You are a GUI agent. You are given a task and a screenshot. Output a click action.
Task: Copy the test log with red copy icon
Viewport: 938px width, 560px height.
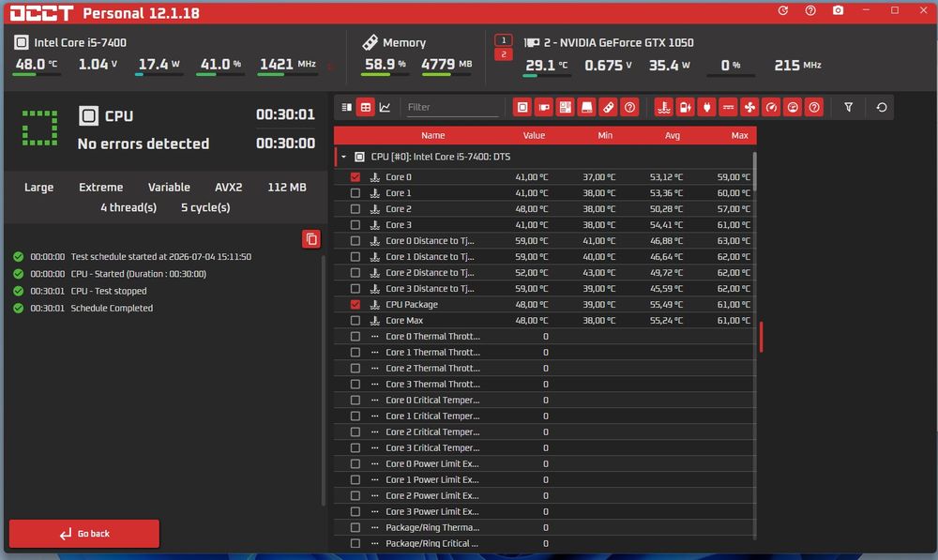311,239
